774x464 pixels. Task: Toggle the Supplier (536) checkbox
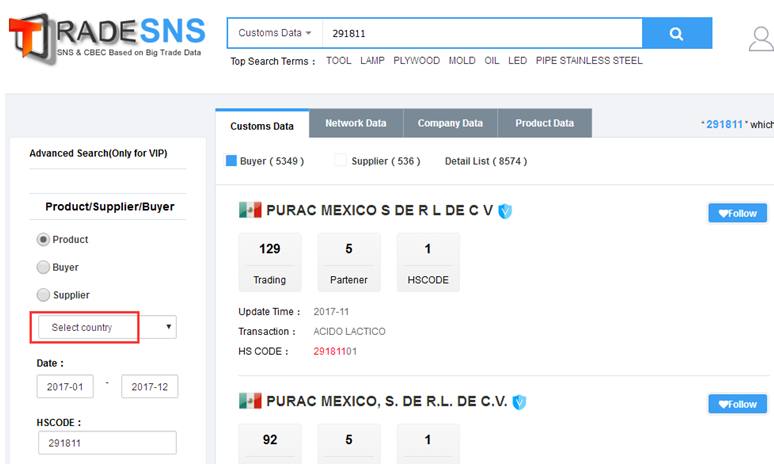340,160
